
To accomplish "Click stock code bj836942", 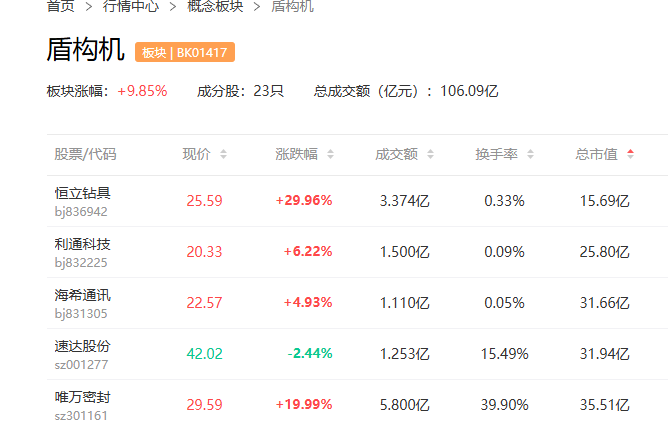I will pos(81,212).
